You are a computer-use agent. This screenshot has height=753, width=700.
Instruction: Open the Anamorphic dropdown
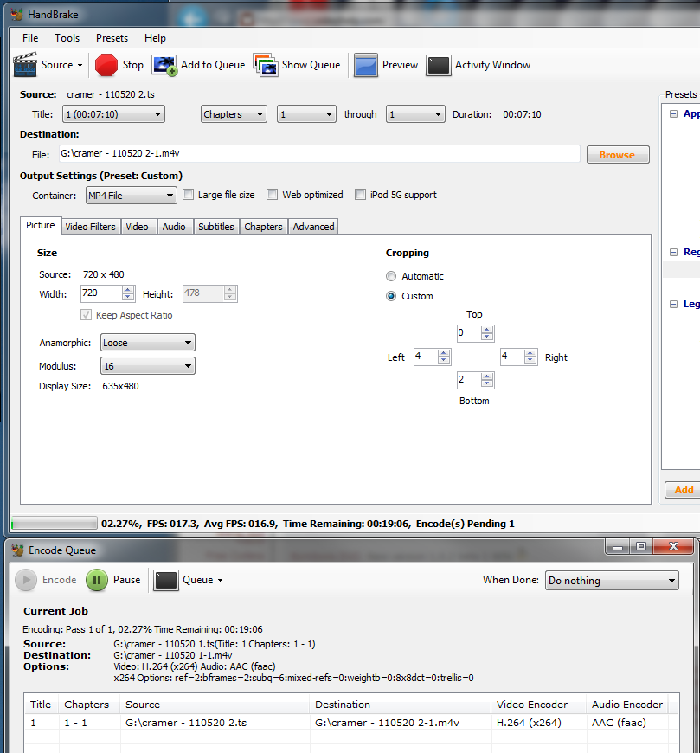coord(147,343)
